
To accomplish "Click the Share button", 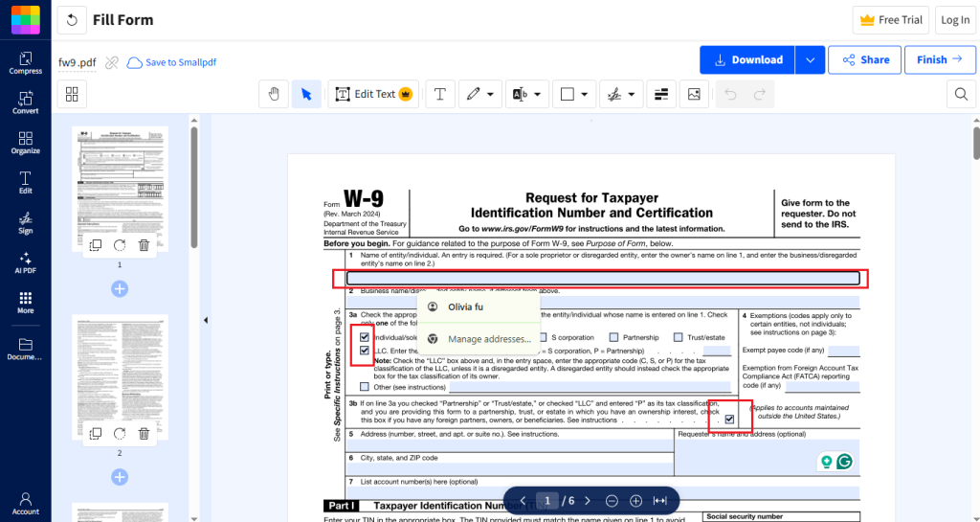I will click(x=864, y=60).
